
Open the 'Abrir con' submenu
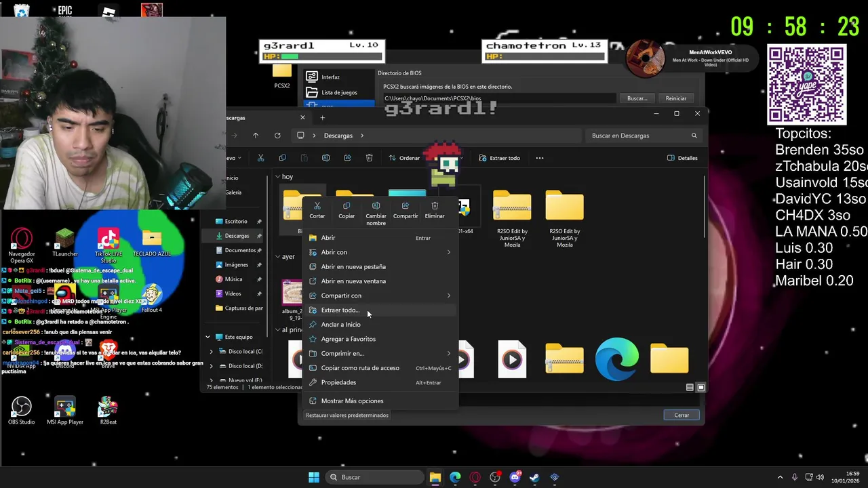pos(380,252)
